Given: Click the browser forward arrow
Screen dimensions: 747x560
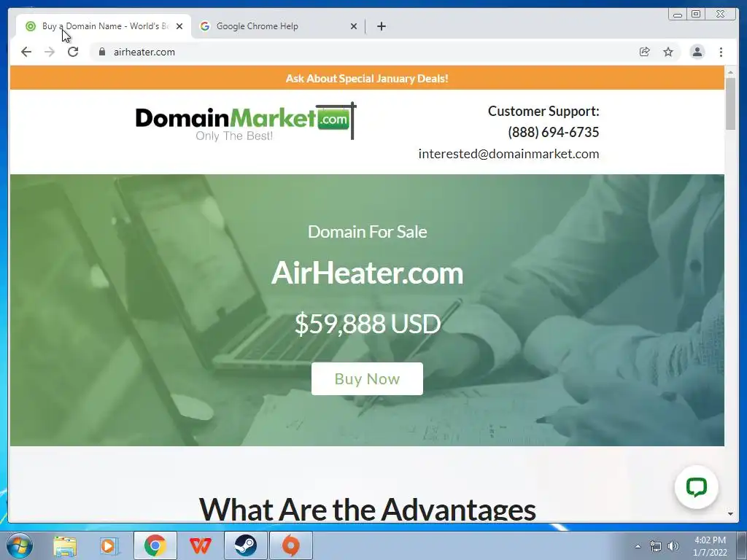Looking at the screenshot, I should pos(50,52).
